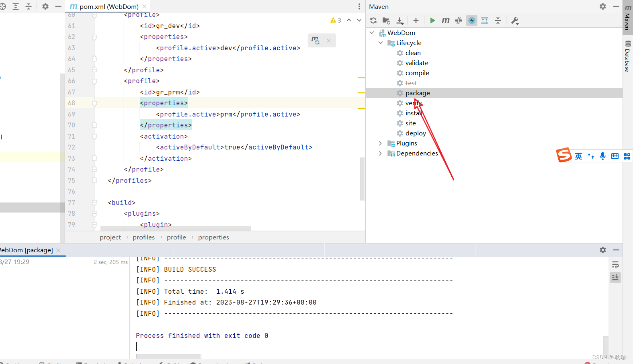
Task: Fold the plugins block at line 78
Action: click(x=94, y=214)
